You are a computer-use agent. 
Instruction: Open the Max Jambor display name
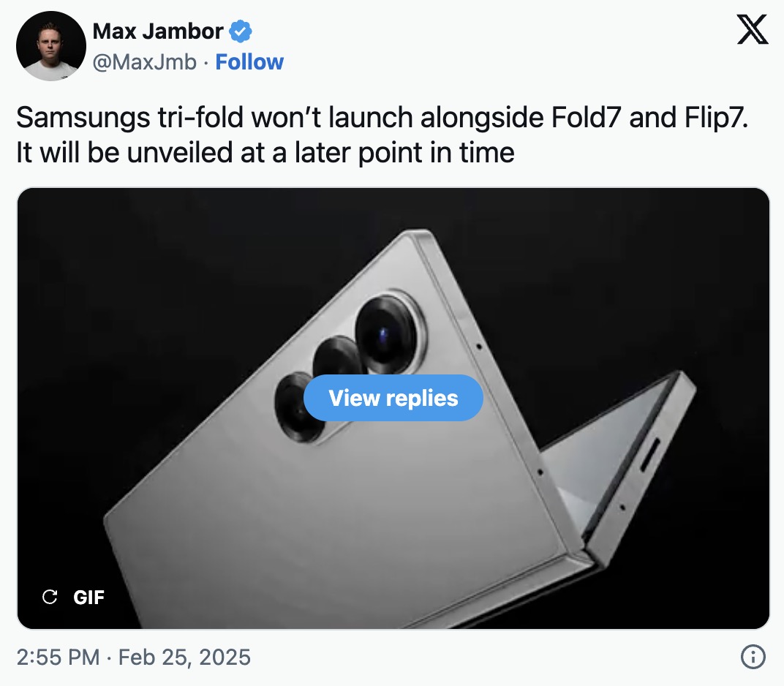tap(158, 31)
